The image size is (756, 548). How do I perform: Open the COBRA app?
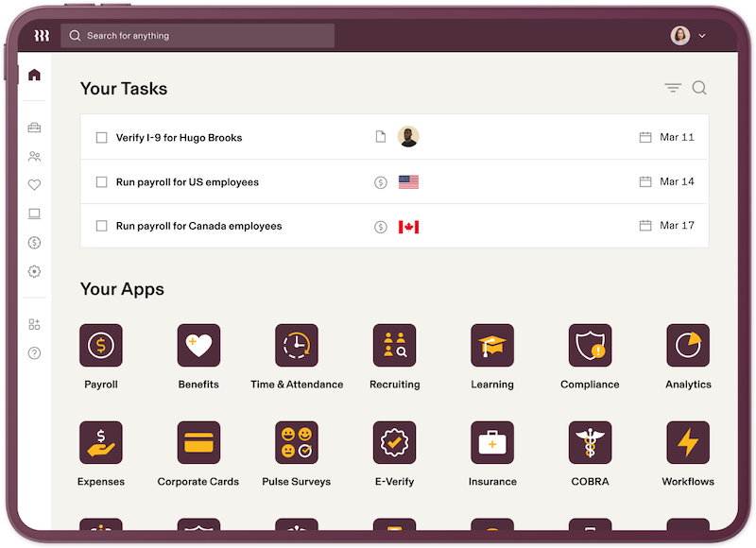pos(590,442)
